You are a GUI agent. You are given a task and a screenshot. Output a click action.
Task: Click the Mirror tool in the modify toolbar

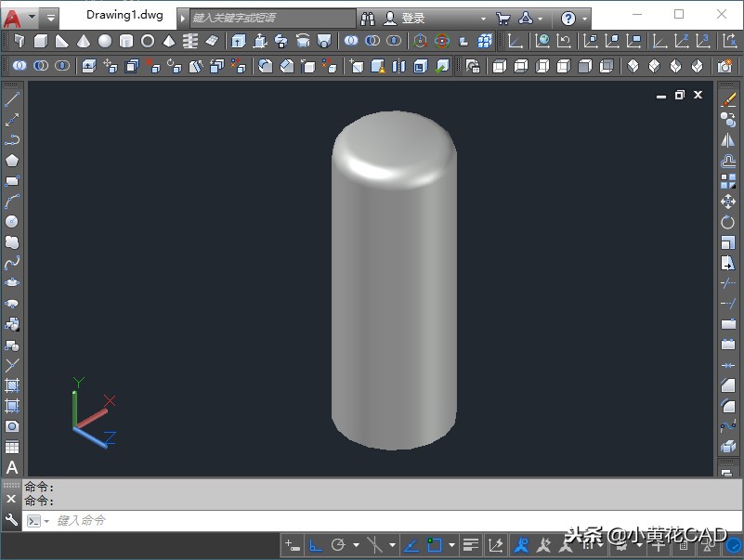coord(728,140)
